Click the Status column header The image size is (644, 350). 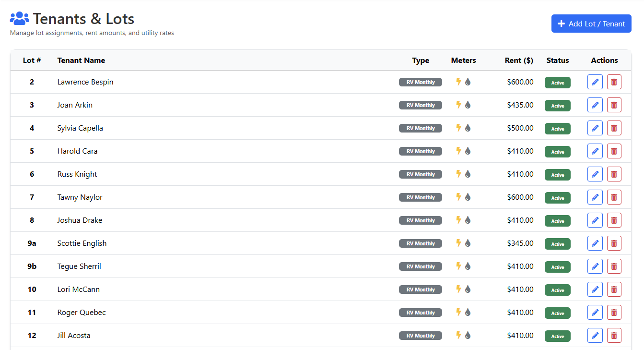(558, 60)
